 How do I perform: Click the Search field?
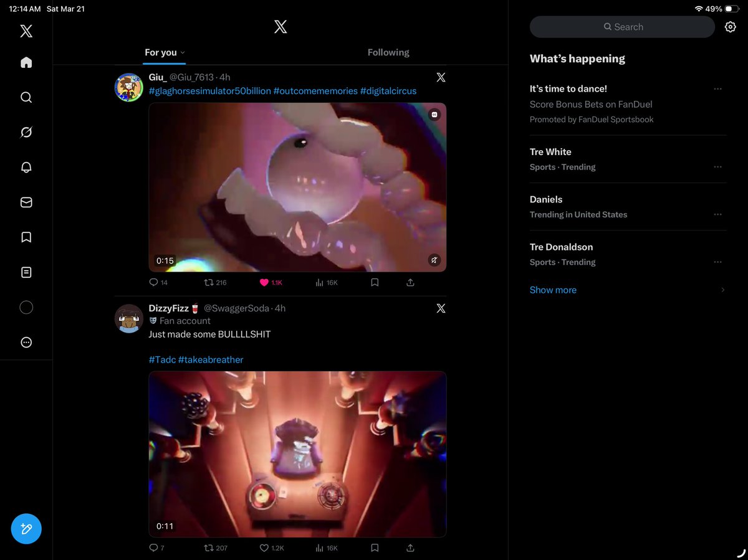(x=622, y=27)
